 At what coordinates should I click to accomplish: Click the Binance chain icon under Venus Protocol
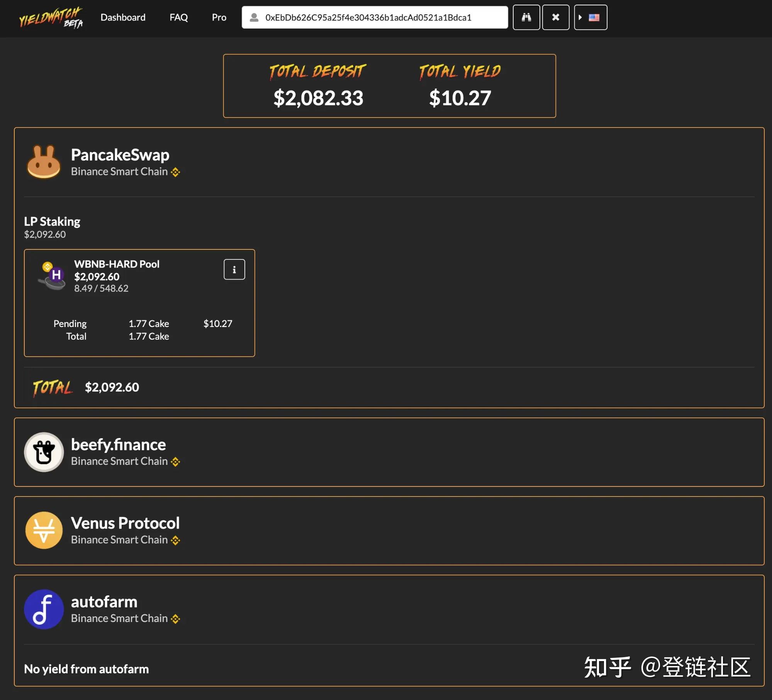click(175, 540)
